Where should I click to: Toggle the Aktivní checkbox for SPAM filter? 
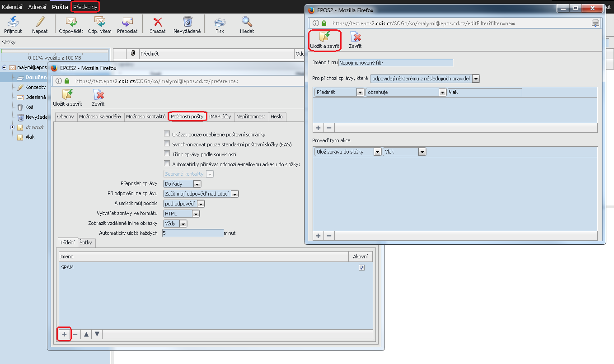[361, 267]
